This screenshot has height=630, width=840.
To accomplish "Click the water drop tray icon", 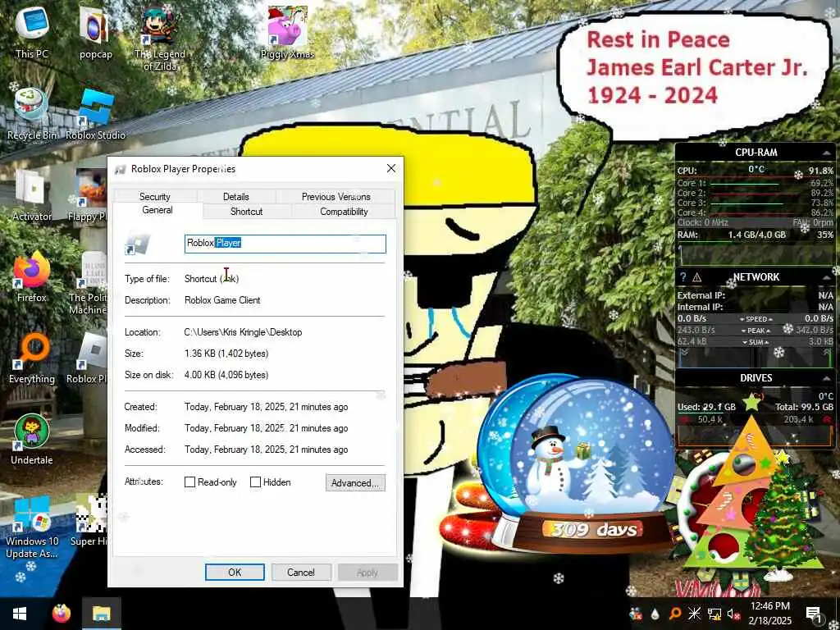I will pyautogui.click(x=655, y=614).
